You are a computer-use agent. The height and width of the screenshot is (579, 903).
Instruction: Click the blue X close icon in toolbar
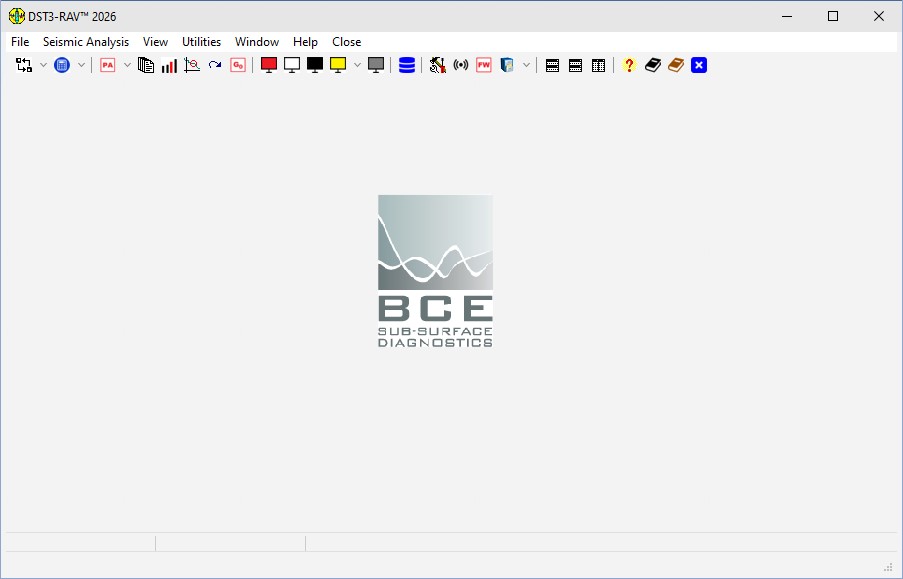pyautogui.click(x=699, y=65)
